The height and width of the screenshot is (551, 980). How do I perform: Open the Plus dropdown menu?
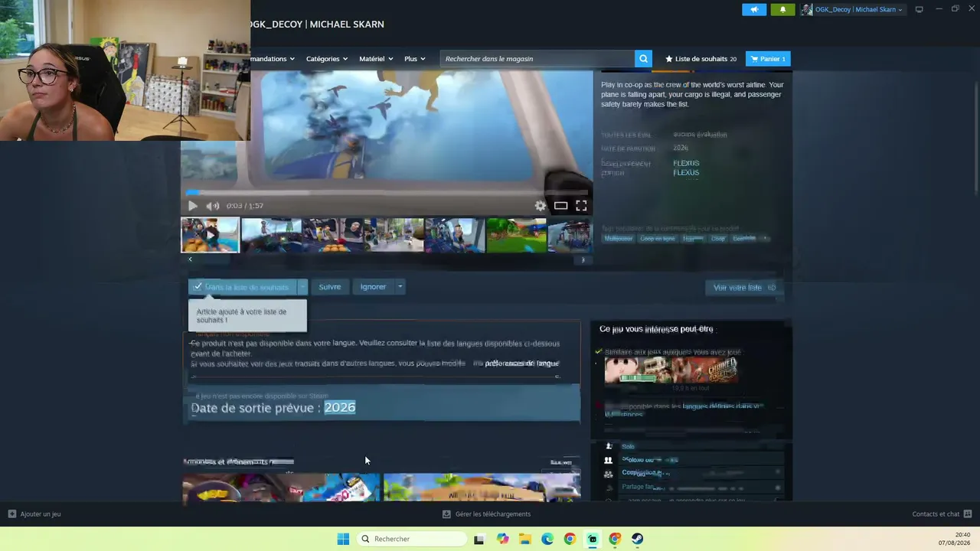pos(415,59)
